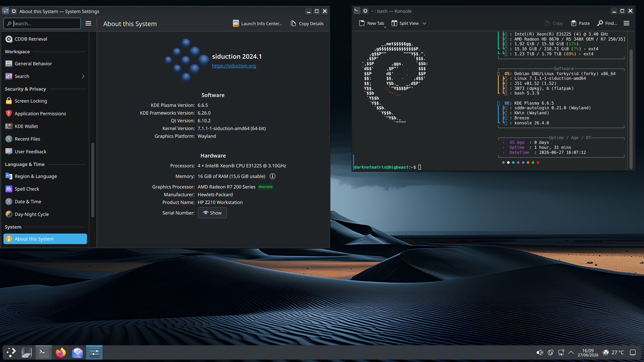Open the mail client from taskbar
Image resolution: width=644 pixels, height=362 pixels.
tap(77, 353)
